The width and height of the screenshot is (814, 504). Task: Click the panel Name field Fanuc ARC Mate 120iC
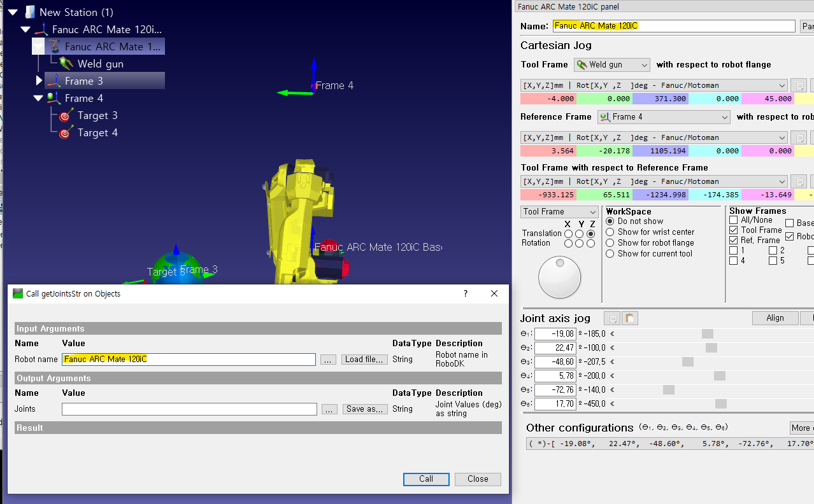pyautogui.click(x=674, y=26)
